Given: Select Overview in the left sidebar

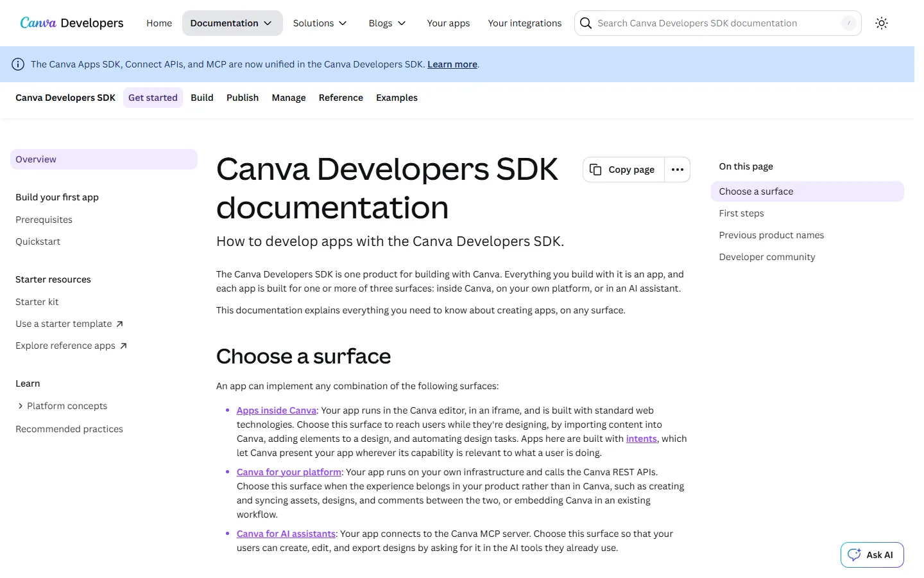Looking at the screenshot, I should point(104,159).
